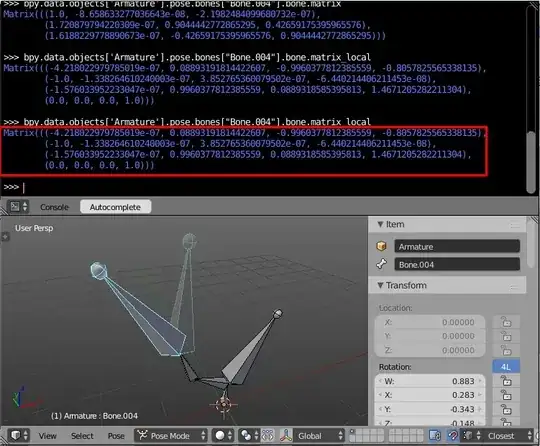Toggle the 3D transform manipulator icon

pyautogui.click(x=285, y=436)
